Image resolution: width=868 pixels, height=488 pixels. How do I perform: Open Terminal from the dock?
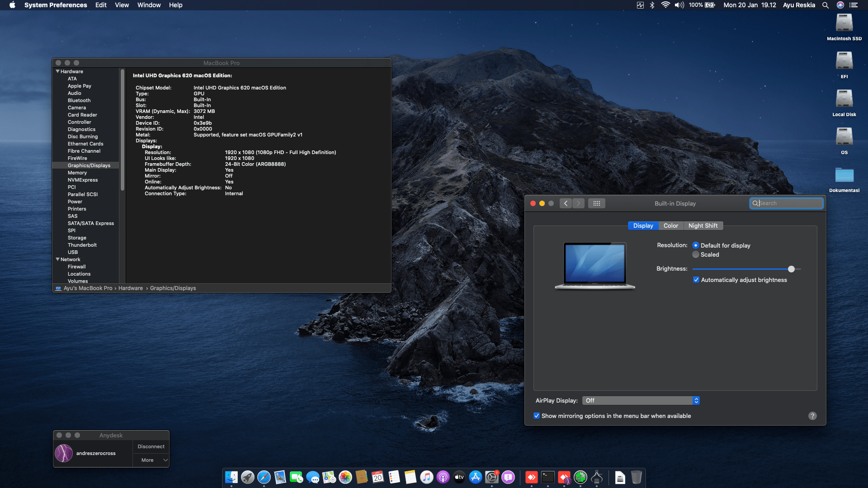click(x=548, y=477)
